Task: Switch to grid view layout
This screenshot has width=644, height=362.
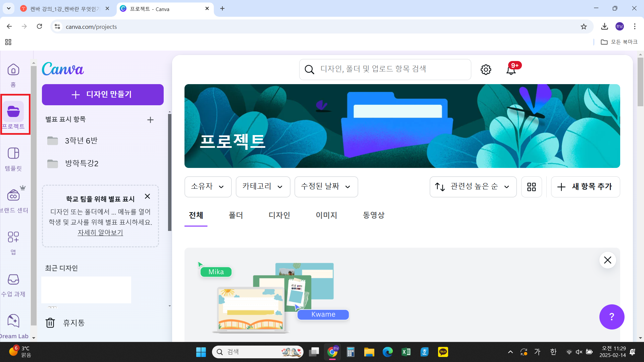Action: coord(532,187)
